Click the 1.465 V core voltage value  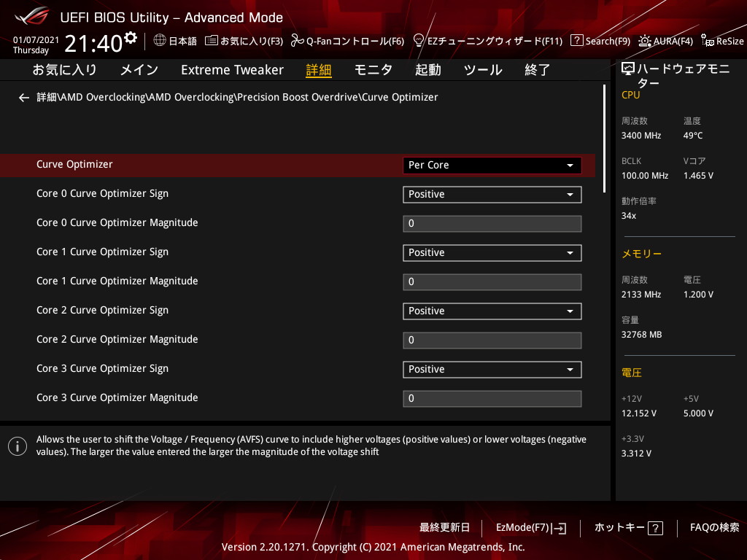[698, 176]
